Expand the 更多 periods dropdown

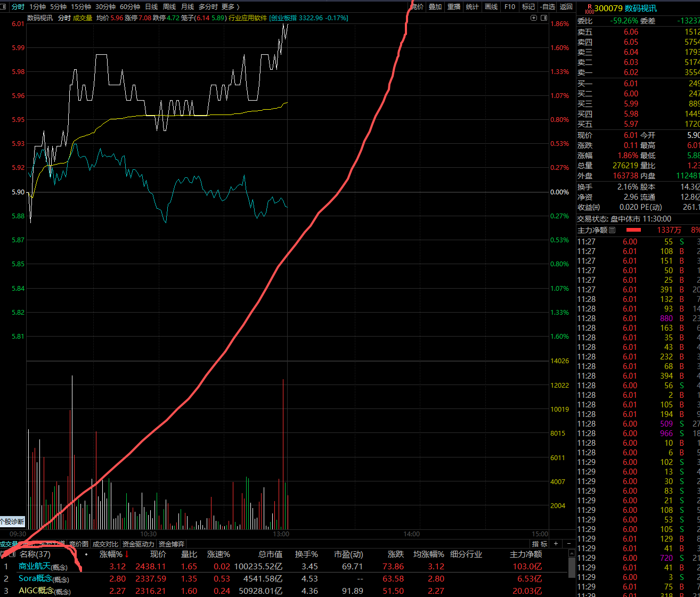(x=230, y=7)
